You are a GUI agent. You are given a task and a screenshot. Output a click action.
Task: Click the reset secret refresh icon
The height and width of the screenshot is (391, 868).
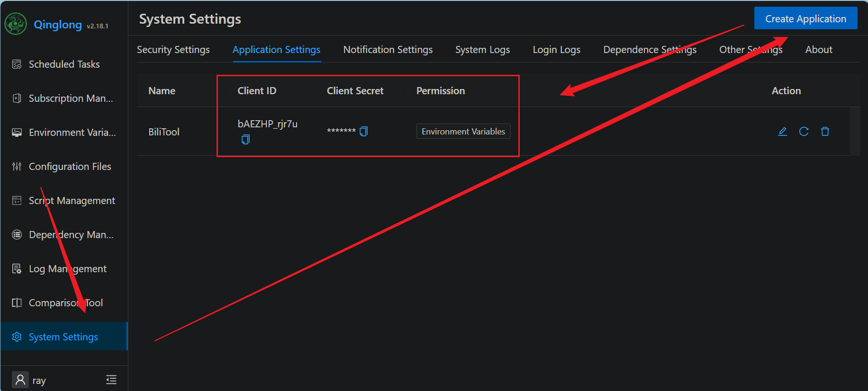tap(804, 132)
